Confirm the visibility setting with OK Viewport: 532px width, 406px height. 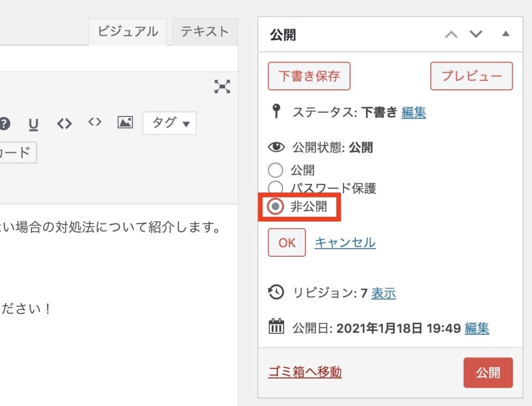pos(287,242)
